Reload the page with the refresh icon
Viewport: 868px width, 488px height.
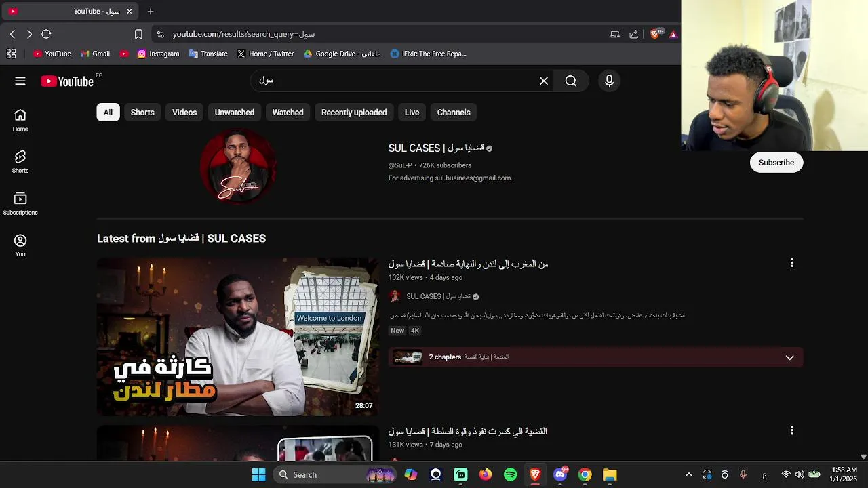(46, 34)
